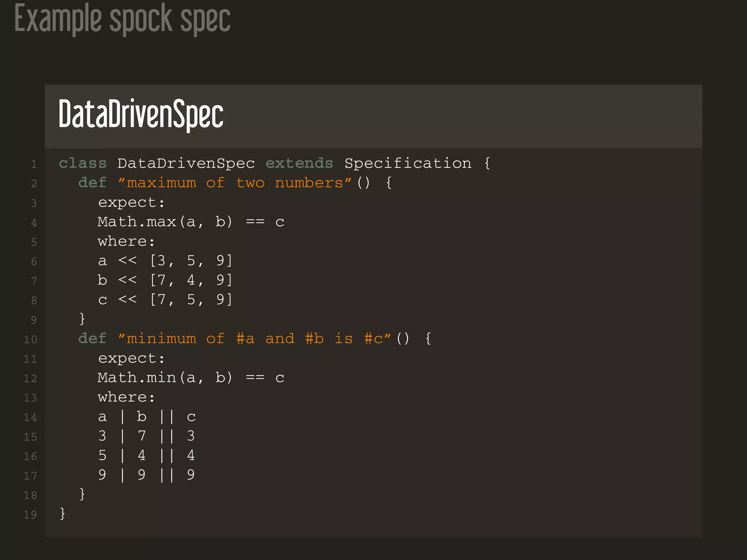Click the line 'c << [7, 5, 9]'
The image size is (747, 560).
[x=165, y=300]
